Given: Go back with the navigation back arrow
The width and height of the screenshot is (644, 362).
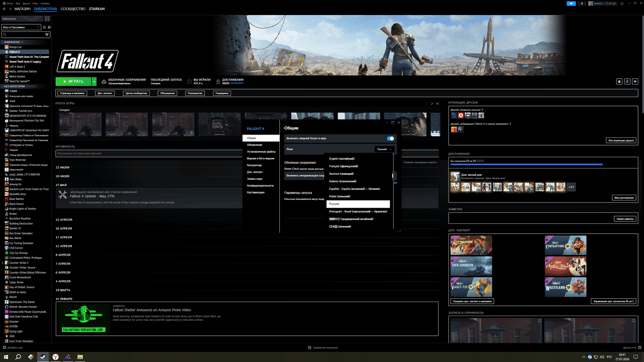Looking at the screenshot, I should click(x=4, y=9).
